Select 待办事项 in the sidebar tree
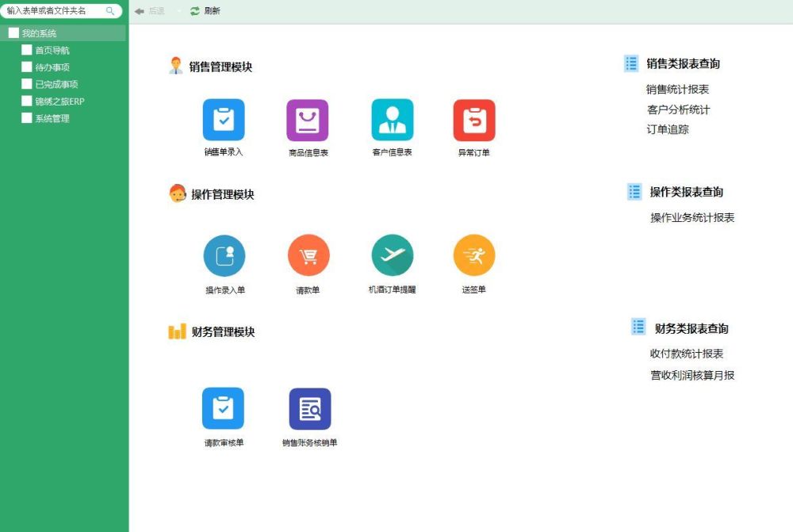 tap(52, 67)
